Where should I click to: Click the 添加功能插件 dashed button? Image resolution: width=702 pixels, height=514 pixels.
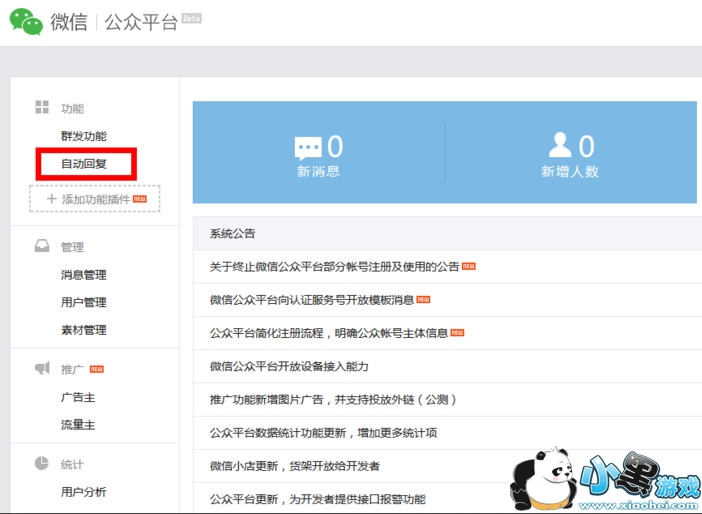(x=94, y=198)
